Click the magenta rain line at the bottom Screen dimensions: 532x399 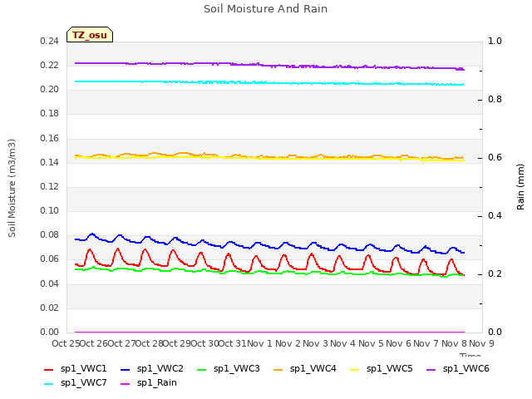pos(269,332)
